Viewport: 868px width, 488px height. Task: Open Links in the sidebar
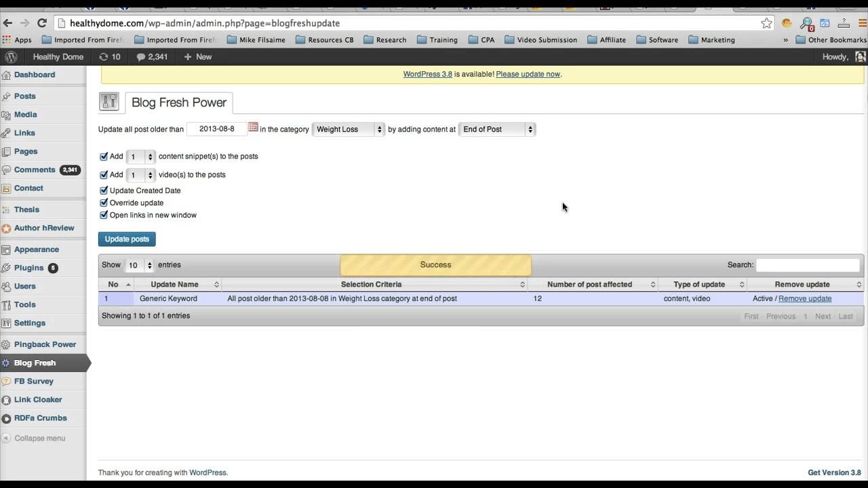click(24, 133)
